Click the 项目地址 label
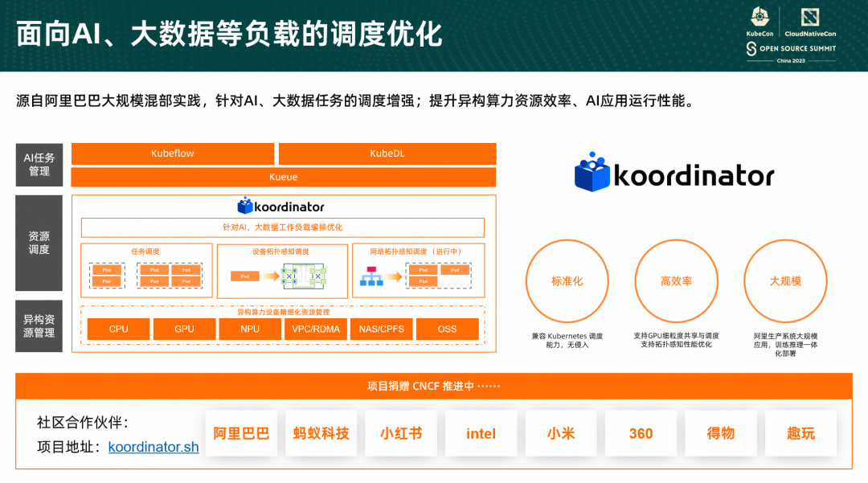The image size is (868, 483). click(70, 447)
